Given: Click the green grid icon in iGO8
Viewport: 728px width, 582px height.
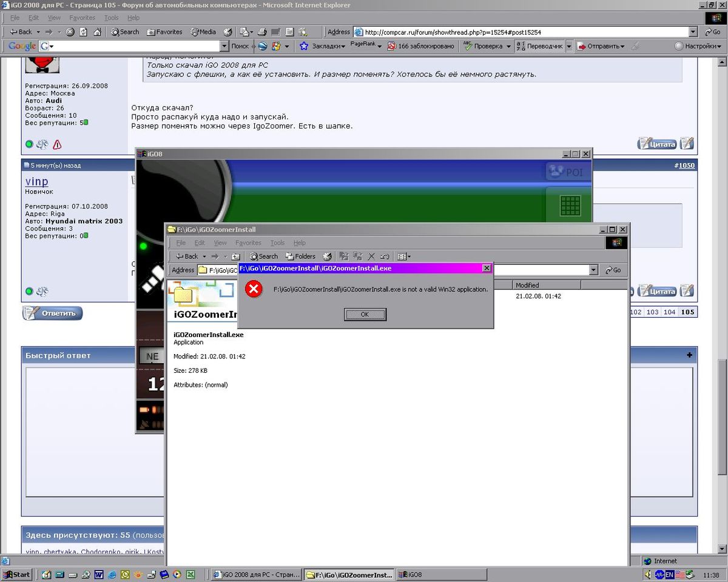Looking at the screenshot, I should [570, 206].
